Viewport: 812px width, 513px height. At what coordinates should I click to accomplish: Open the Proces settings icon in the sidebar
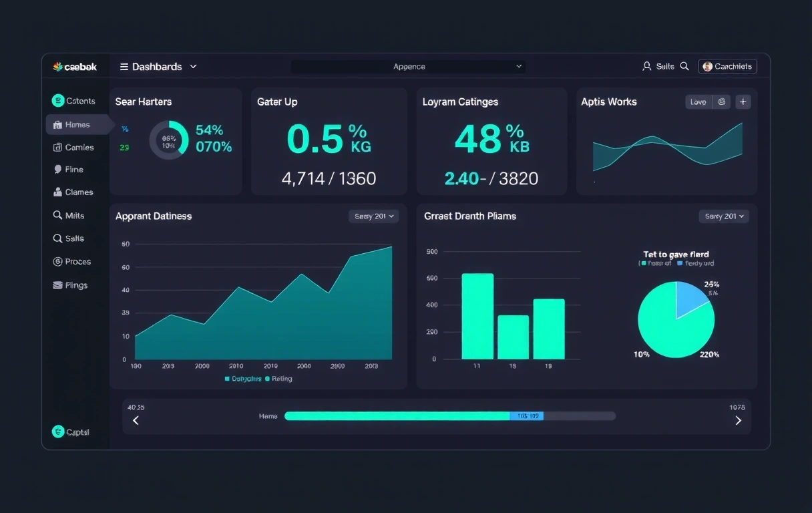click(58, 261)
